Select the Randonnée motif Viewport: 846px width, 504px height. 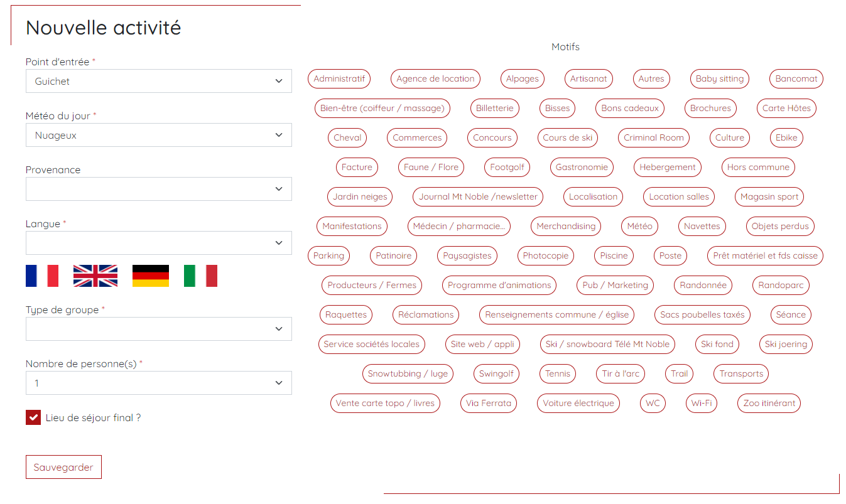point(703,285)
